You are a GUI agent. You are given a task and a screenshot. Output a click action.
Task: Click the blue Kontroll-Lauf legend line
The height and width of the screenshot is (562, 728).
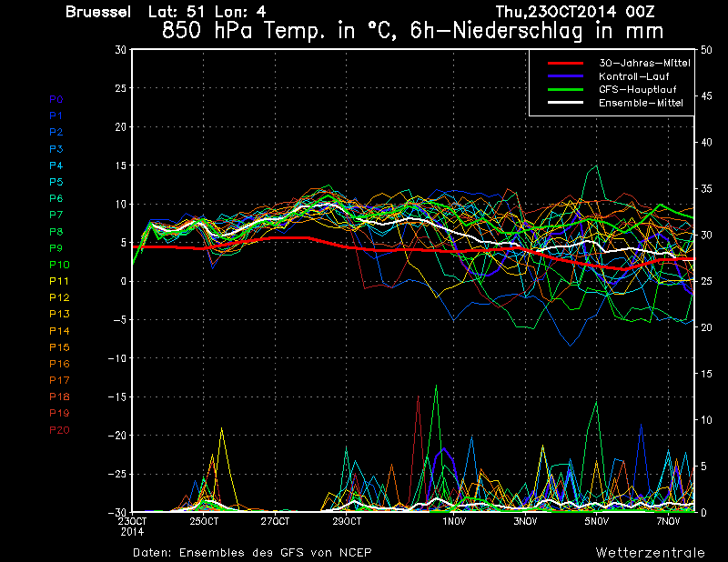coord(564,76)
